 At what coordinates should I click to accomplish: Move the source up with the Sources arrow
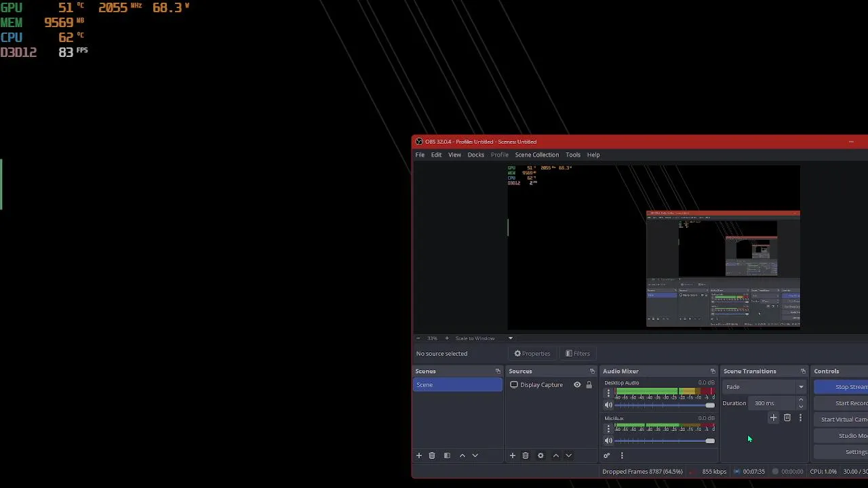[556, 455]
